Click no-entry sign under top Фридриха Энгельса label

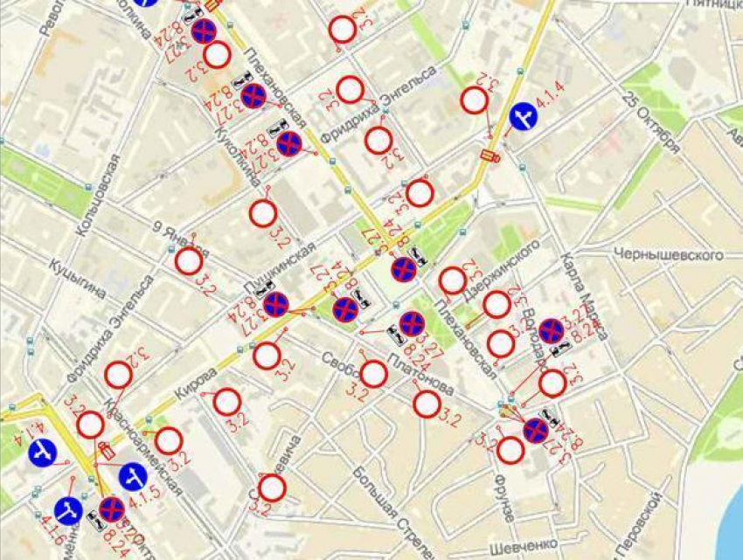(378, 140)
